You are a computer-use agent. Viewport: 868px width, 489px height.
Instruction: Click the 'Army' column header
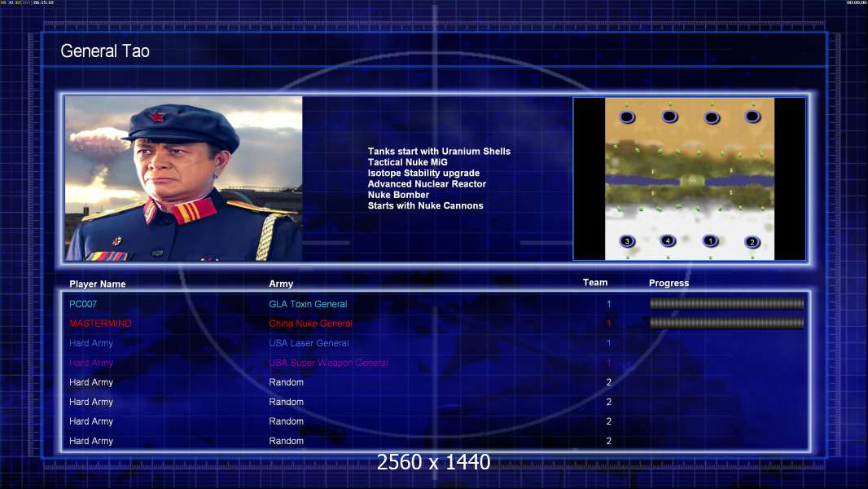(281, 284)
